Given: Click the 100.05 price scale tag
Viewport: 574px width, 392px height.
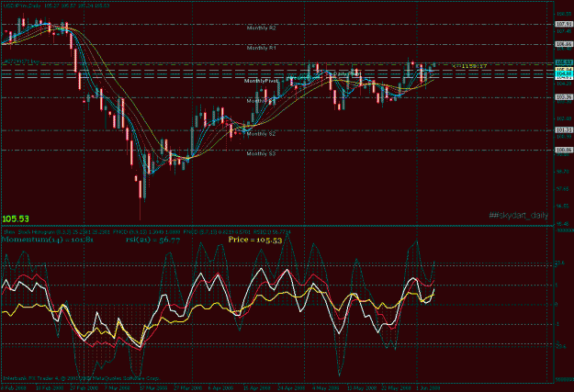Looking at the screenshot, I should pyautogui.click(x=564, y=150).
